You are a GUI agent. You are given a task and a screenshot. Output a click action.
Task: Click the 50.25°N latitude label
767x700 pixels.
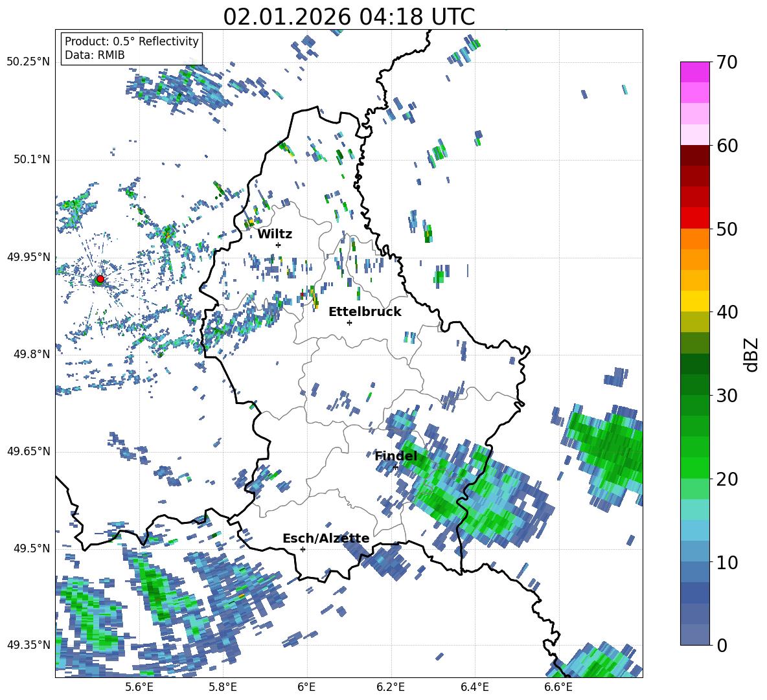29,62
